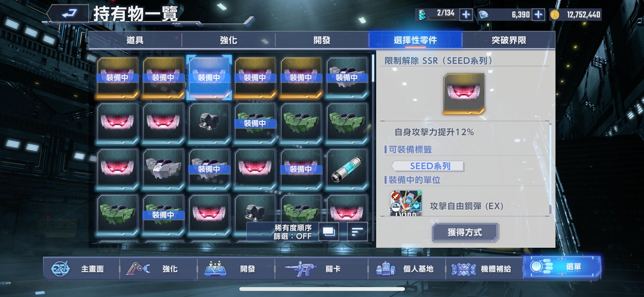The image size is (644, 297).
Task: Open 機體補給 supply
Action: tap(484, 268)
